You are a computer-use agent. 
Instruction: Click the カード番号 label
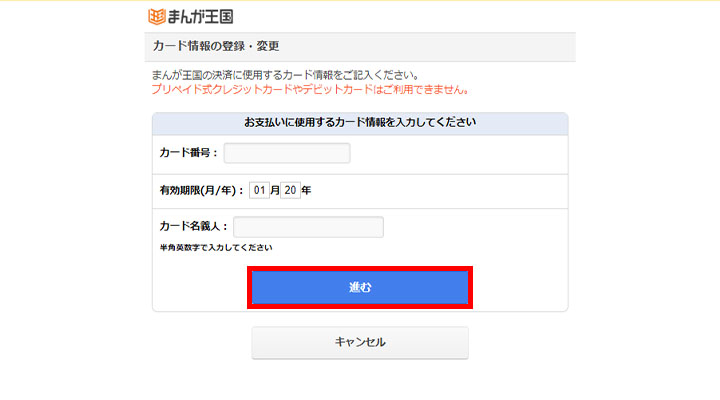(188, 153)
